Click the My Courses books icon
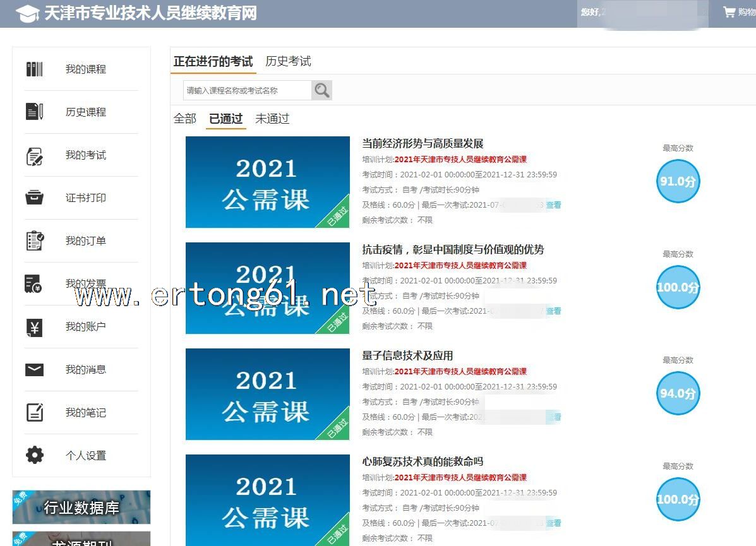756x546 pixels. 35,69
